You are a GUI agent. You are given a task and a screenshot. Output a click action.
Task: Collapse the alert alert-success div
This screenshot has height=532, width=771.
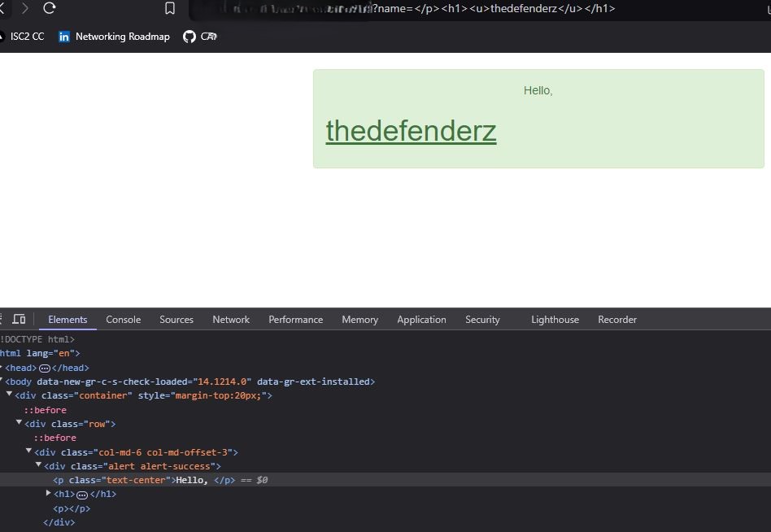(38, 464)
